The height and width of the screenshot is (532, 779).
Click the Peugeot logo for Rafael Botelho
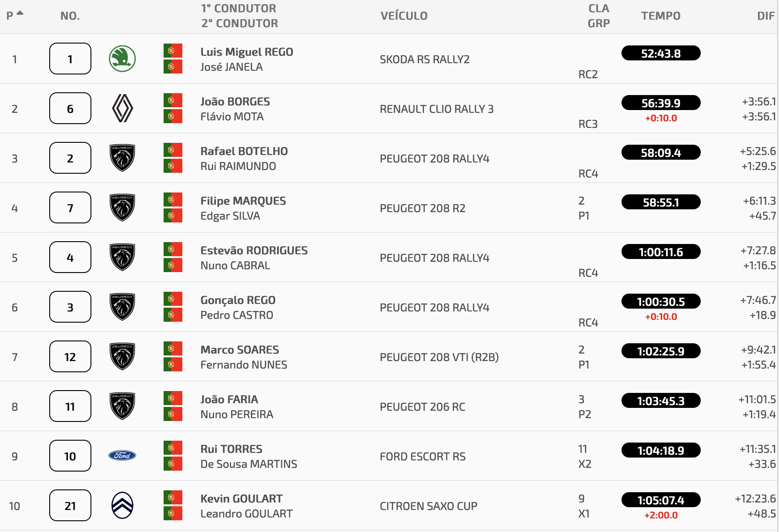click(x=122, y=158)
